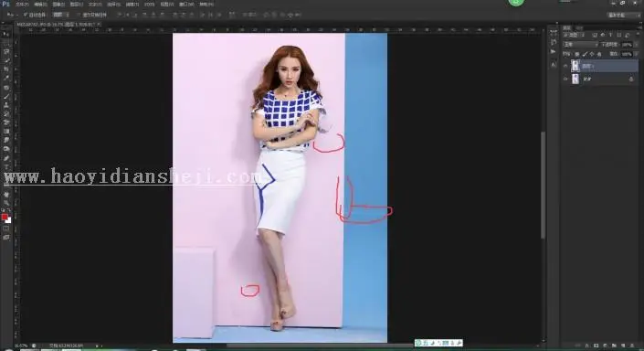The image size is (644, 351).
Task: Open Filter menu
Action: click(x=132, y=4)
